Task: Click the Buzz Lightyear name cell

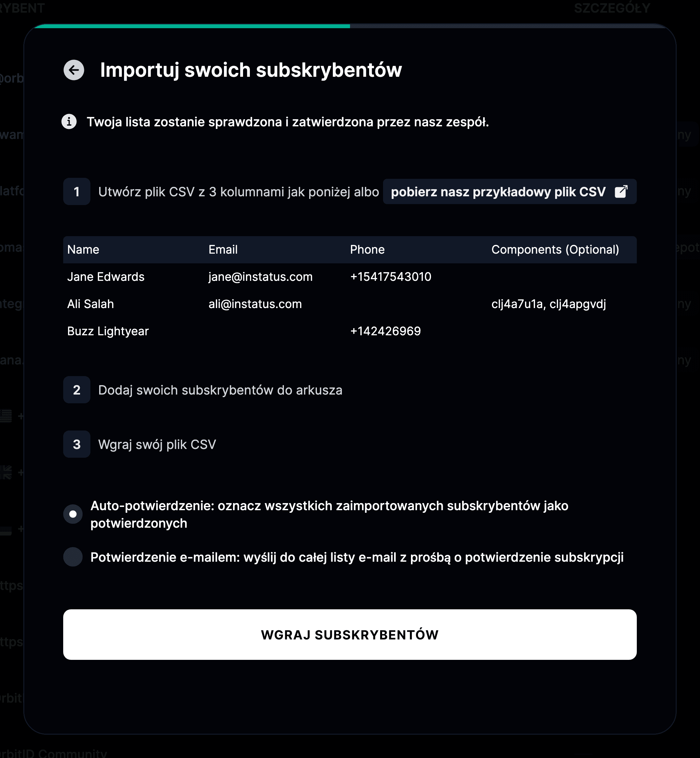Action: click(x=108, y=331)
